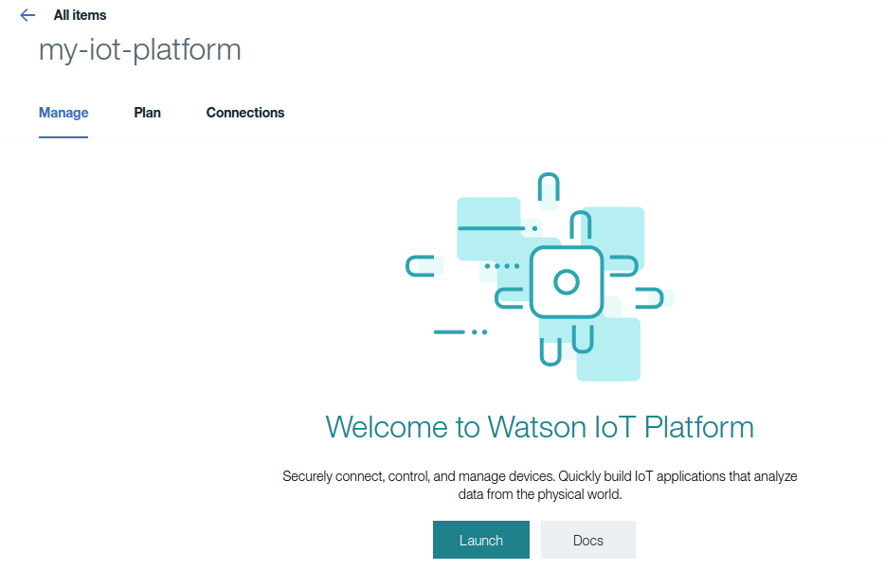The width and height of the screenshot is (884, 588).
Task: Open the Connections tab
Action: (245, 113)
